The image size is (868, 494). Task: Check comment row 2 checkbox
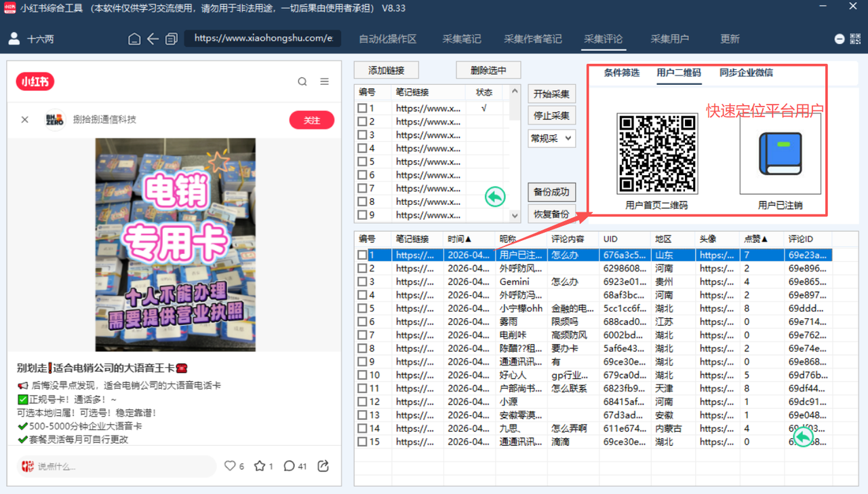coord(363,268)
